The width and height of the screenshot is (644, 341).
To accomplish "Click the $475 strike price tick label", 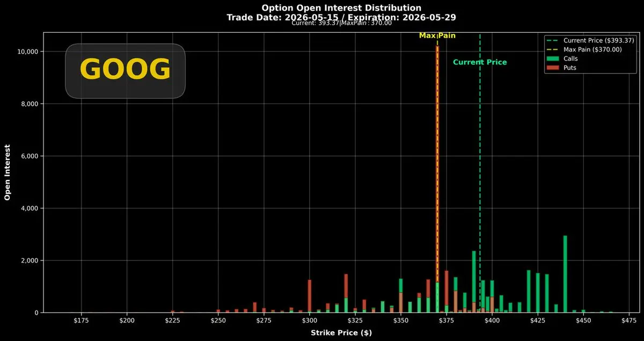I will click(629, 320).
